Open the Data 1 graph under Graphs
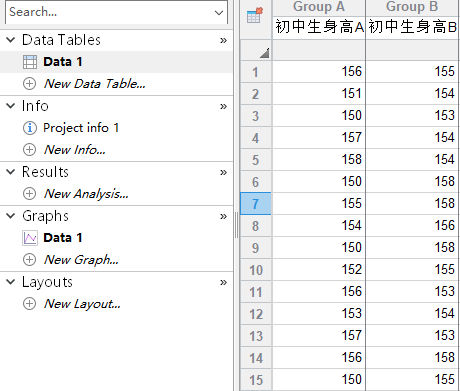This screenshot has width=460, height=391. tap(63, 238)
